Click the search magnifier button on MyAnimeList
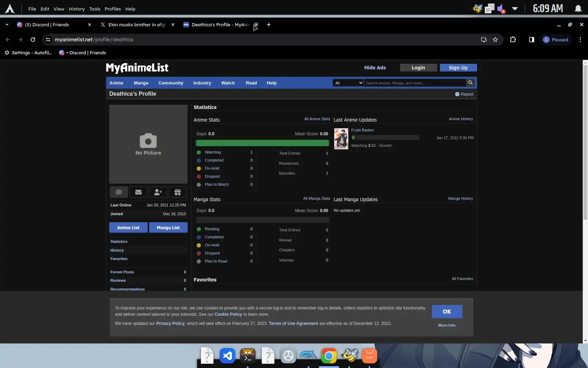The height and width of the screenshot is (368, 588). (x=470, y=83)
